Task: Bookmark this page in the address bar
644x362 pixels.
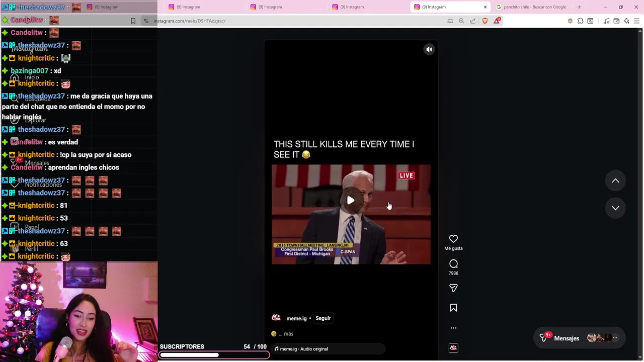Action: point(133,21)
